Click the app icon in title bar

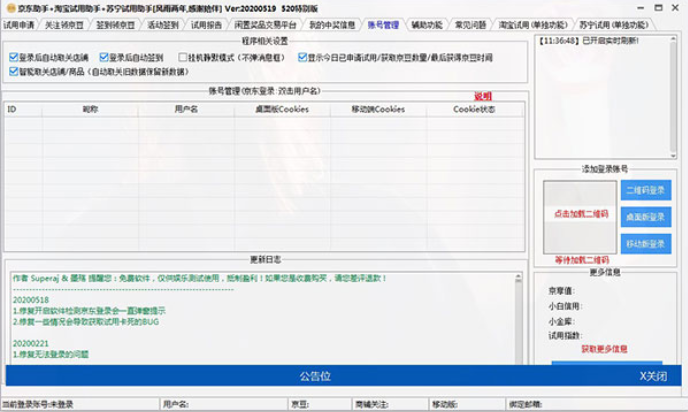[11, 8]
